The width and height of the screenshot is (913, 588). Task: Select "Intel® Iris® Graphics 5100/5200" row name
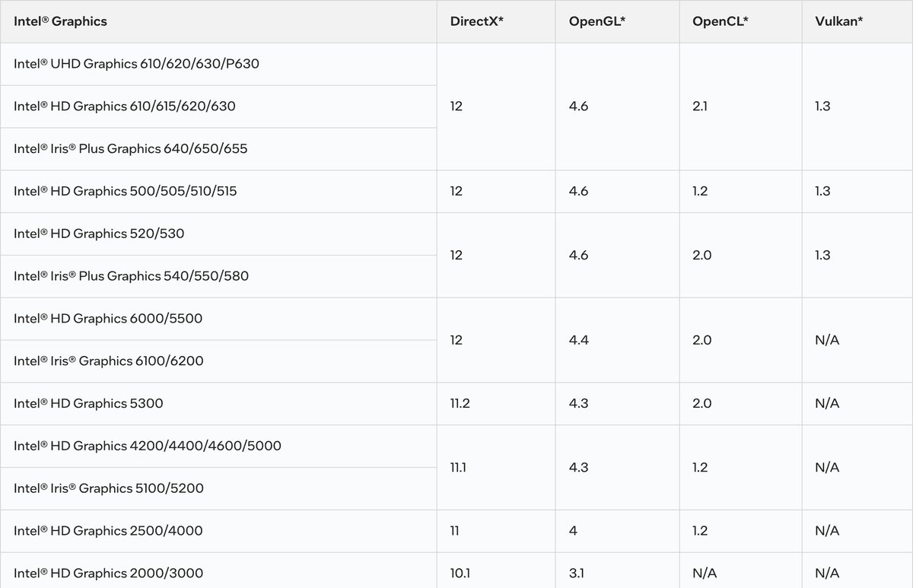tap(109, 488)
